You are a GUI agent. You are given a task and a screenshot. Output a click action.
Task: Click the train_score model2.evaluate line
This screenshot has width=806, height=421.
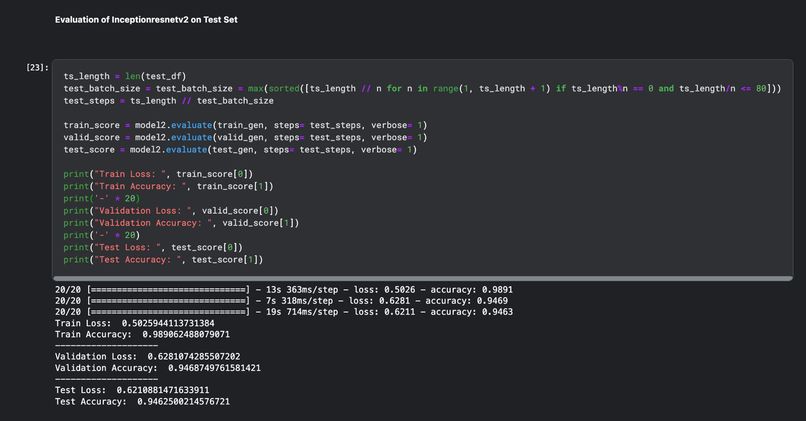coord(245,125)
